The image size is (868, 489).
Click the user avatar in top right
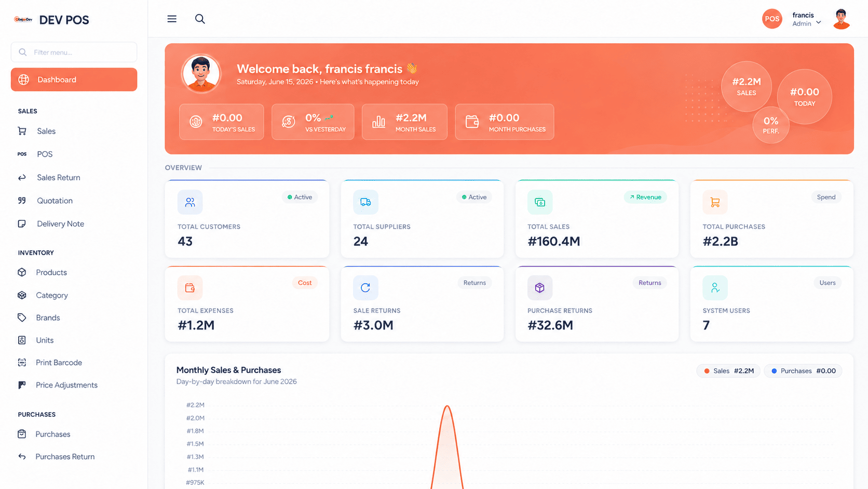click(841, 19)
